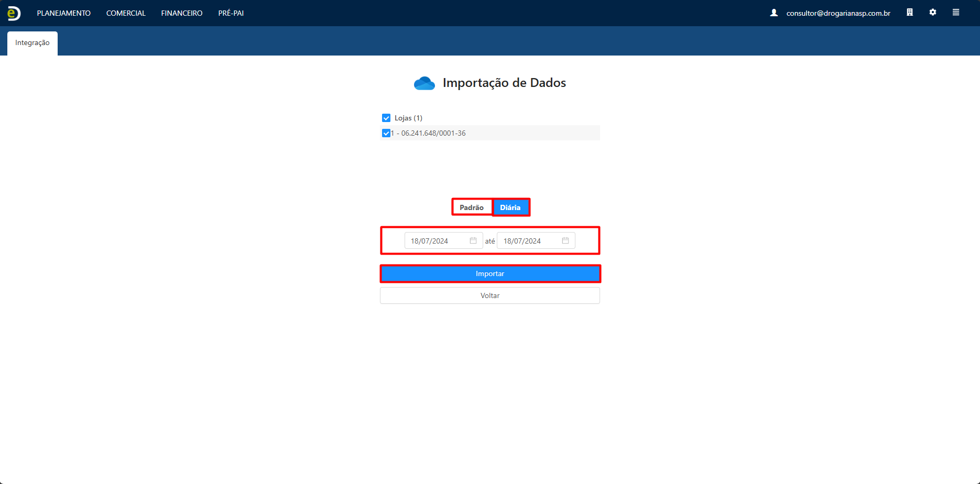
Task: Click the app logo icon
Action: point(14,13)
